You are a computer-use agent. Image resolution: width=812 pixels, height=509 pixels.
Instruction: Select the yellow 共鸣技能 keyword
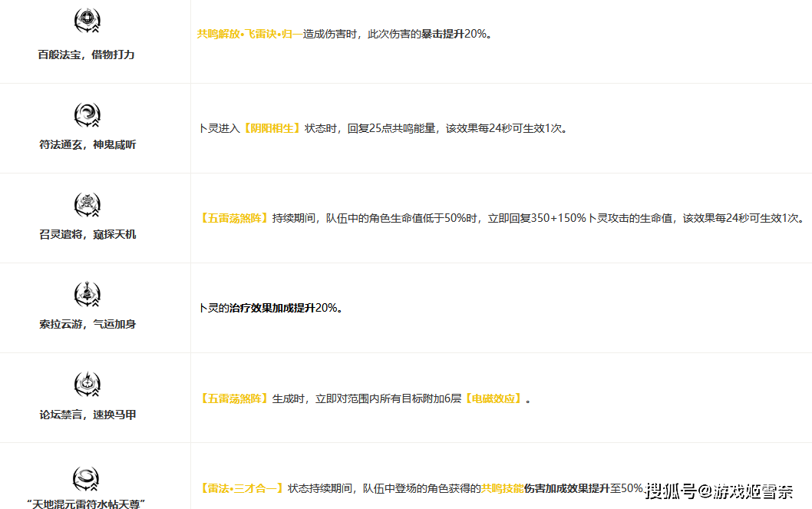[502, 488]
